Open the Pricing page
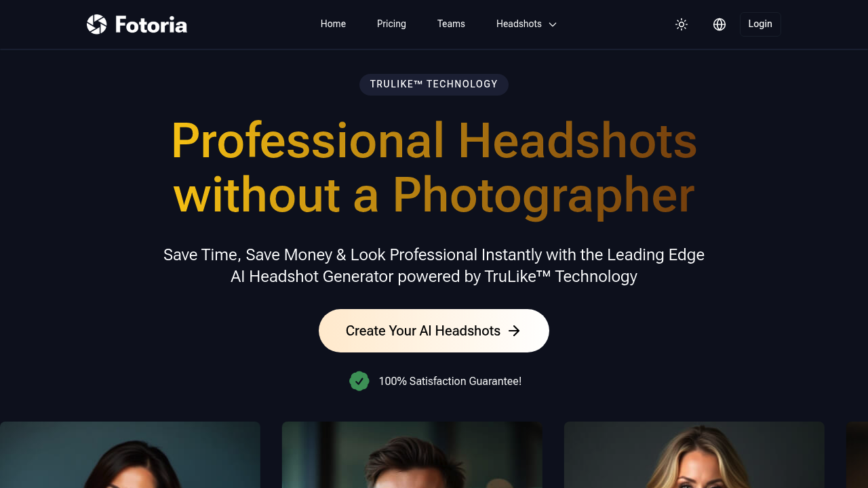Screen dimensions: 868x488 (x=391, y=24)
